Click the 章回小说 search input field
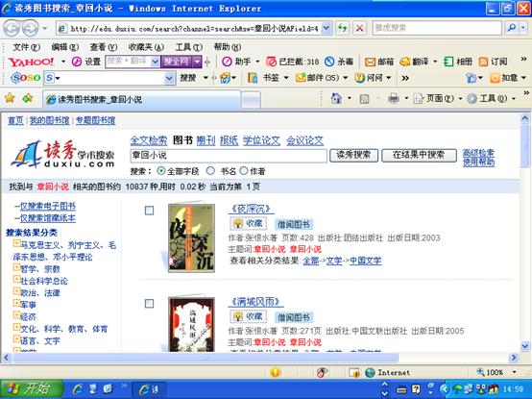This screenshot has height=399, width=532. click(229, 156)
